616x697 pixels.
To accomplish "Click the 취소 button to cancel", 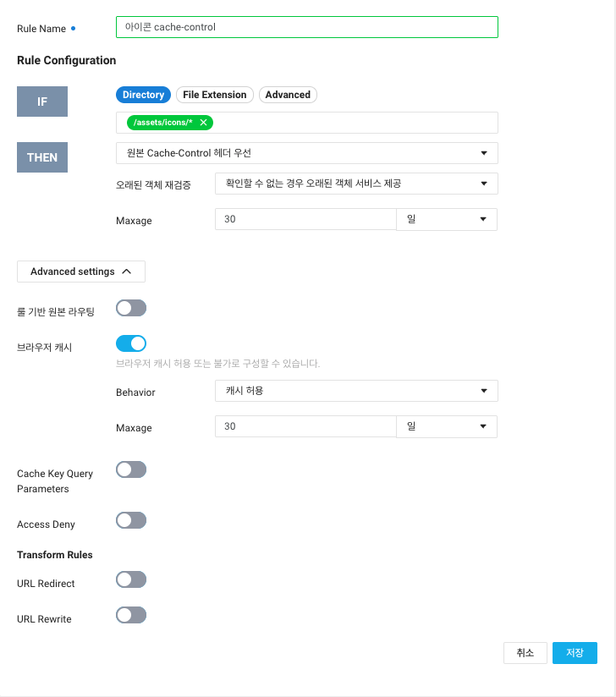I will 525,652.
